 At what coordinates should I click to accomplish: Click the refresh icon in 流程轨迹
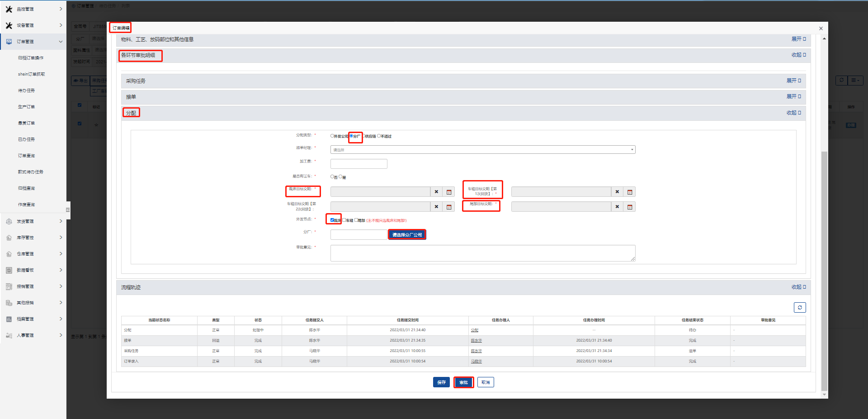[799, 308]
